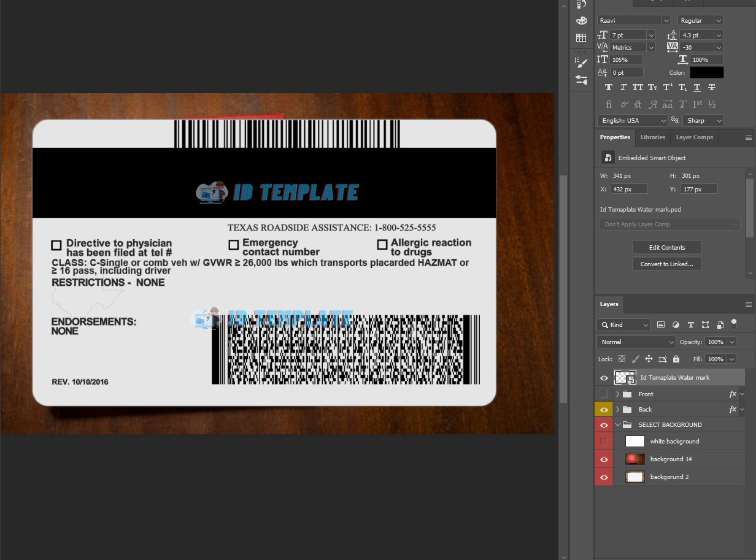
Task: Open the grid-shaped panel icon in the dock
Action: [x=581, y=38]
